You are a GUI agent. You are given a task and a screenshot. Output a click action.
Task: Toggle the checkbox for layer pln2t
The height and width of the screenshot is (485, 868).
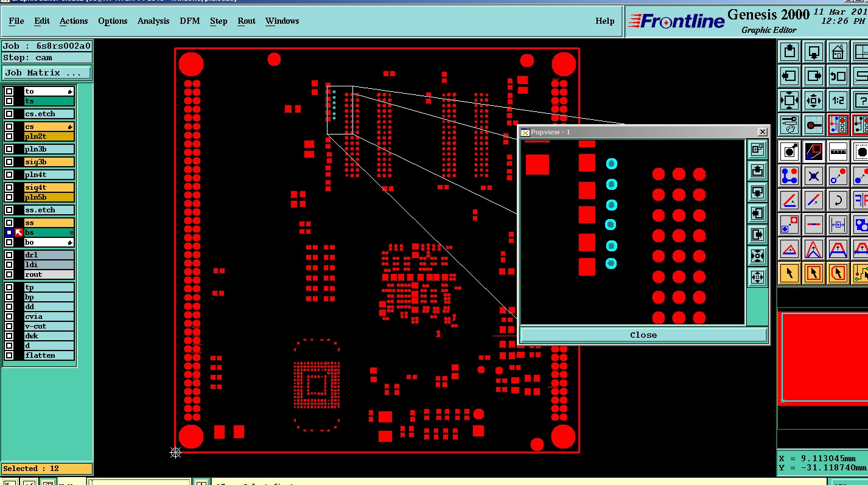(x=9, y=136)
